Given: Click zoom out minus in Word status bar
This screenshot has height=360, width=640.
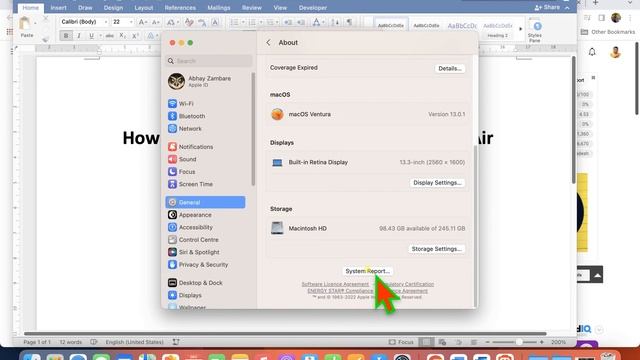Looking at the screenshot, I should [487, 342].
